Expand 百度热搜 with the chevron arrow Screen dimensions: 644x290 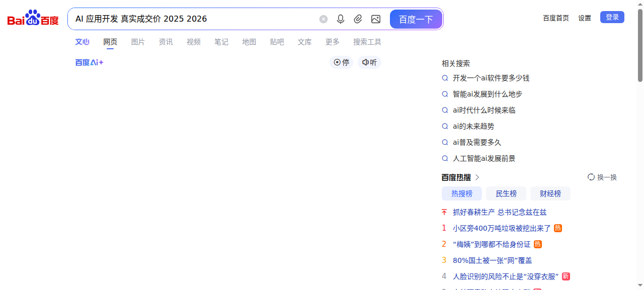tap(477, 177)
